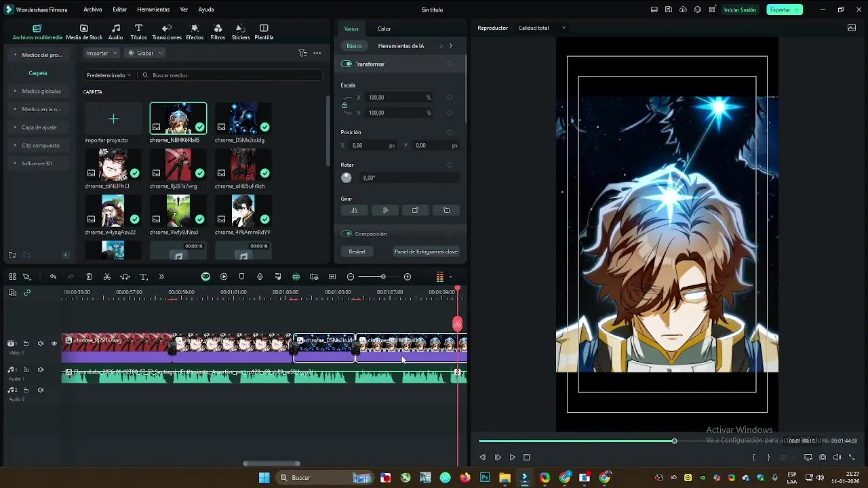Click the undo icon in timeline toolbar
This screenshot has width=868, height=488.
pyautogui.click(x=53, y=277)
